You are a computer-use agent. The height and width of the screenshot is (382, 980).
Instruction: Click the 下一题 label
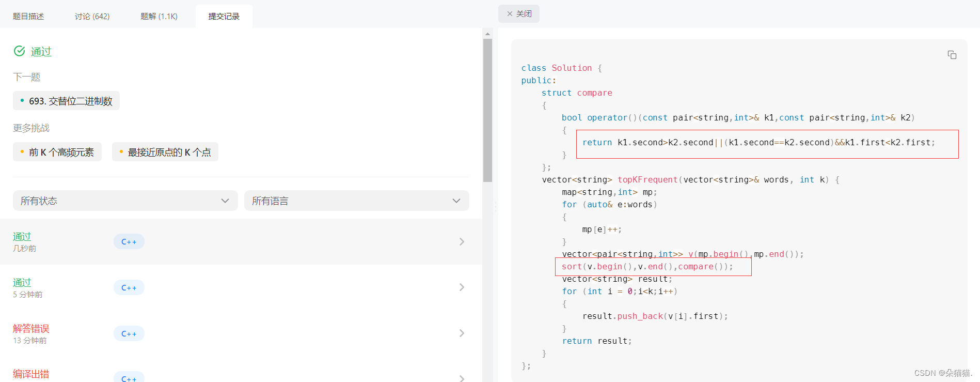coord(27,77)
